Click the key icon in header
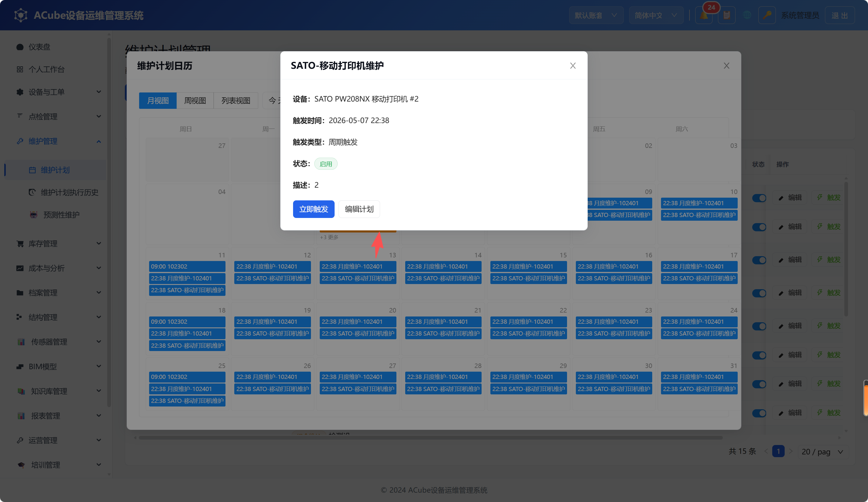This screenshot has height=502, width=868. (x=767, y=15)
